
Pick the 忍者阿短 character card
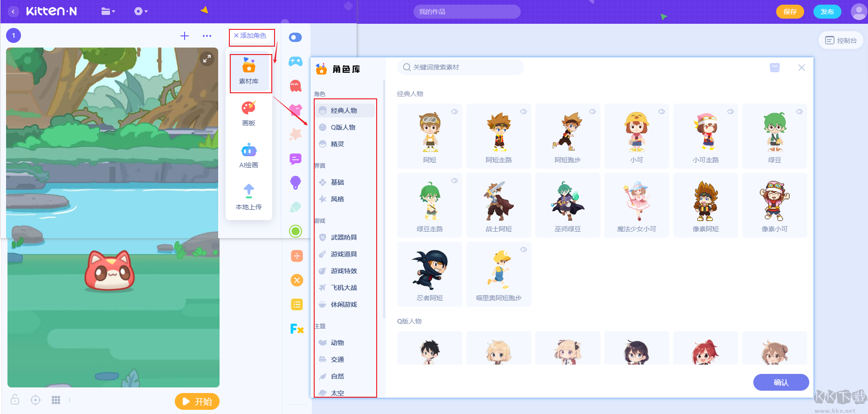tap(430, 274)
